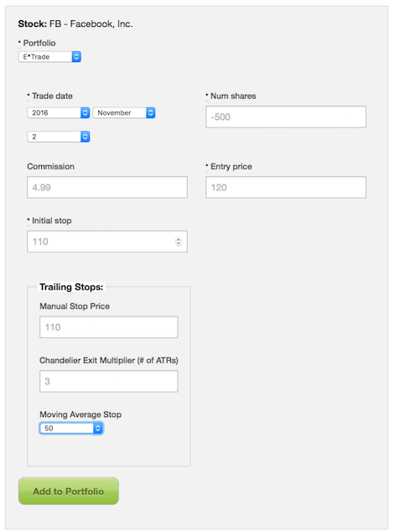This screenshot has height=532, width=394.
Task: Click the Stock FB - Facebook, Inc. text
Action: [75, 24]
